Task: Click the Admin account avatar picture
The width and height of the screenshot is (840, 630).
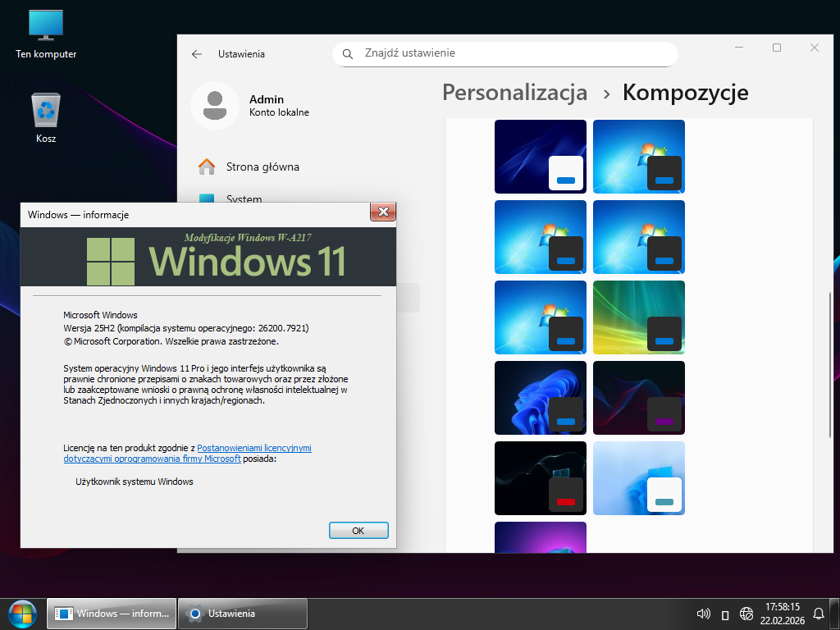Action: [x=215, y=106]
